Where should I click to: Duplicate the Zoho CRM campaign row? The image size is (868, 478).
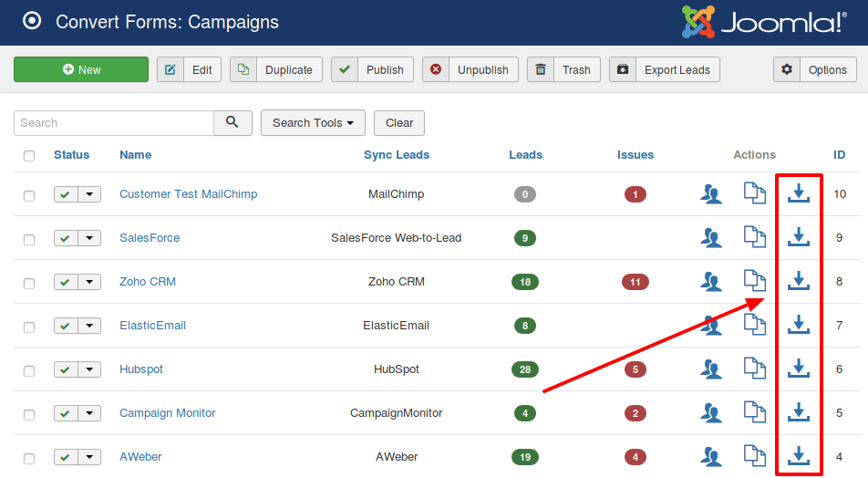(x=755, y=281)
